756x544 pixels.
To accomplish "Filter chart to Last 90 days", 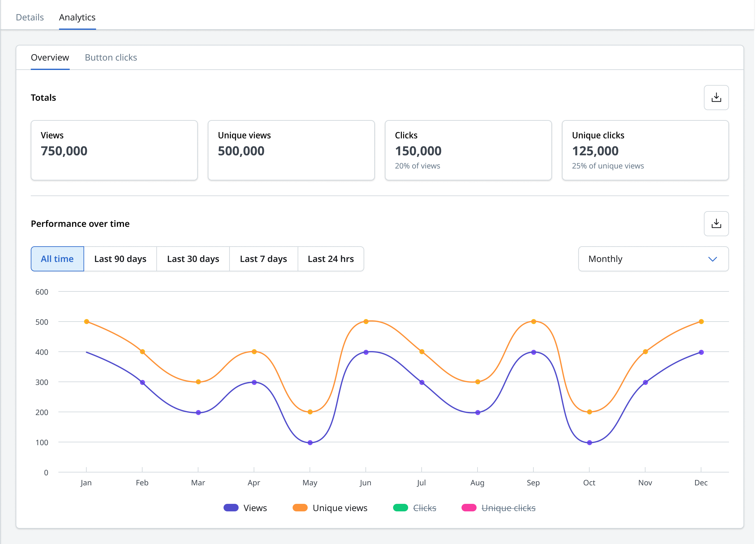I will click(120, 259).
